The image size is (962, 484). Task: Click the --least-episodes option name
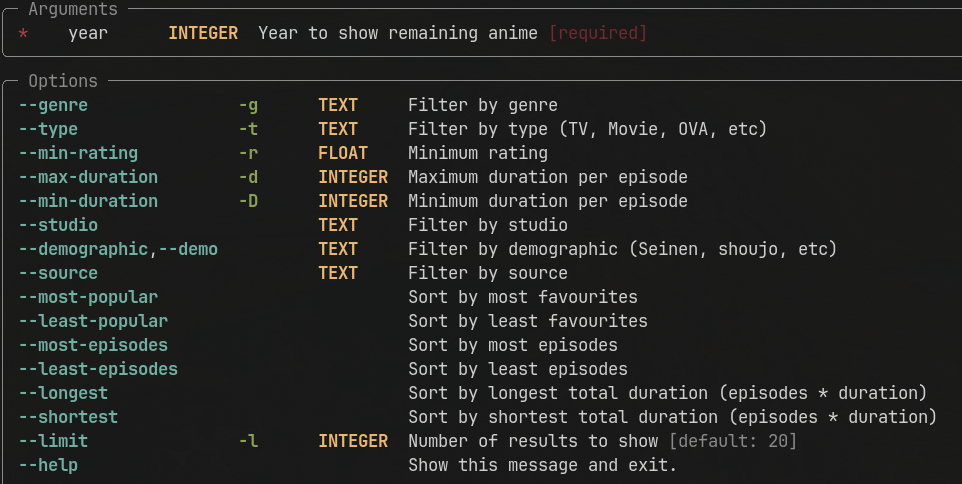pyautogui.click(x=98, y=369)
